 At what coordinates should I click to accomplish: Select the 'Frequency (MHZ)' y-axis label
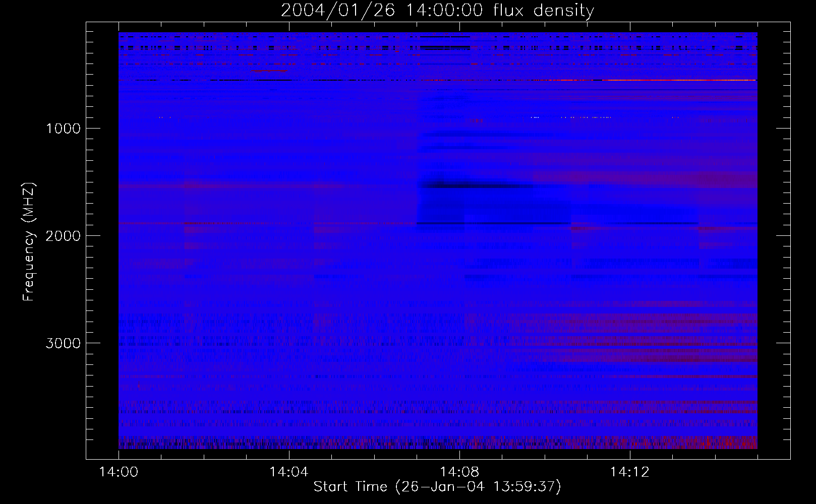pyautogui.click(x=29, y=241)
